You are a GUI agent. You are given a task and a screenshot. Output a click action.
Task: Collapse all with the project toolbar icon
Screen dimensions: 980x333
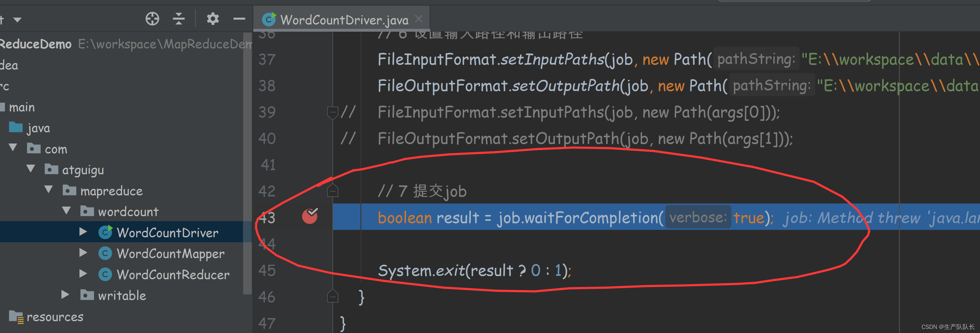[178, 19]
